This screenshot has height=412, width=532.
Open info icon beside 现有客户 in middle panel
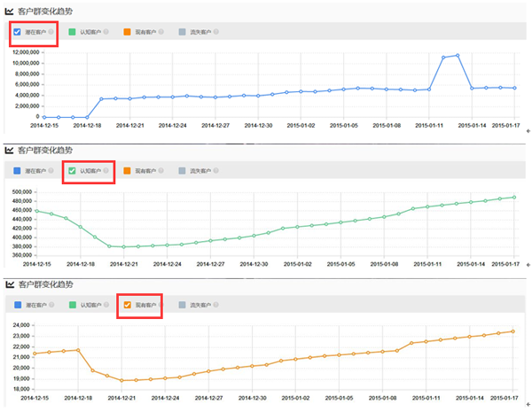[x=161, y=170]
